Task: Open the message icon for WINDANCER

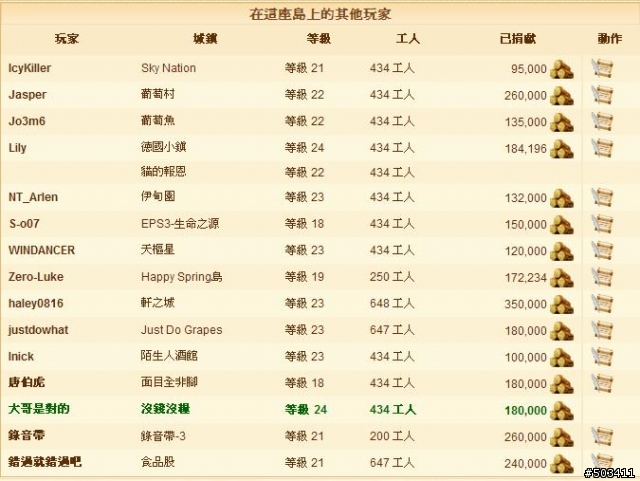Action: pos(602,250)
